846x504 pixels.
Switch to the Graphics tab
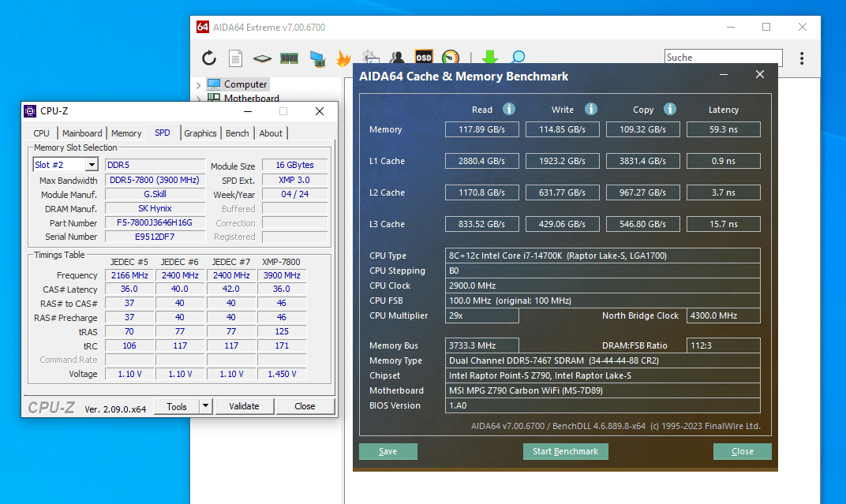click(x=200, y=133)
